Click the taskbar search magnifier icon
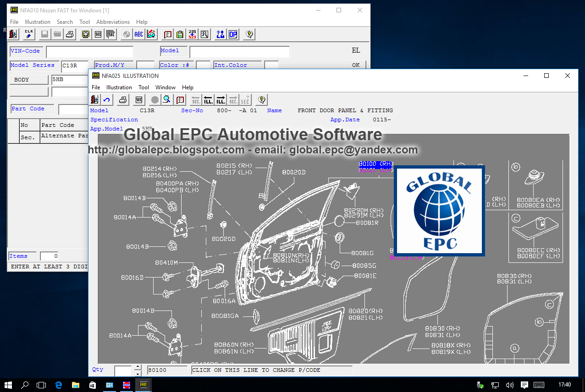The image size is (585, 392). click(x=25, y=385)
